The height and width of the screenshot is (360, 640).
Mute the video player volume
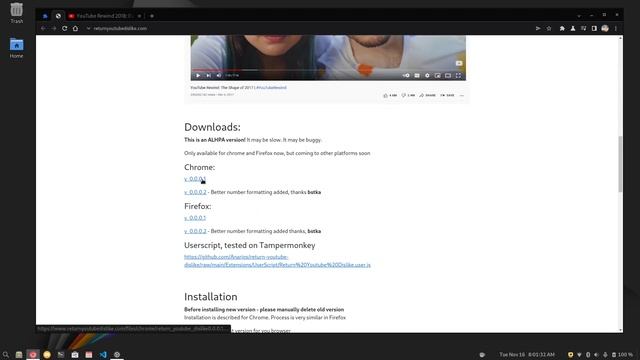219,76
